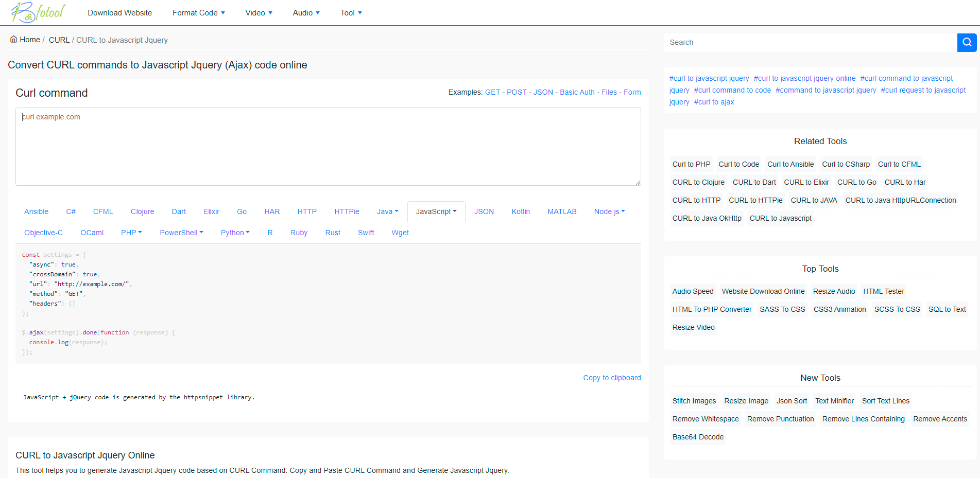Open the HTML Tester top tool

(883, 291)
